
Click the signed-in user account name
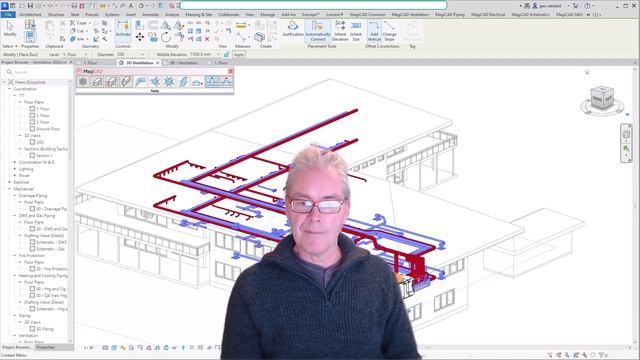coord(549,6)
